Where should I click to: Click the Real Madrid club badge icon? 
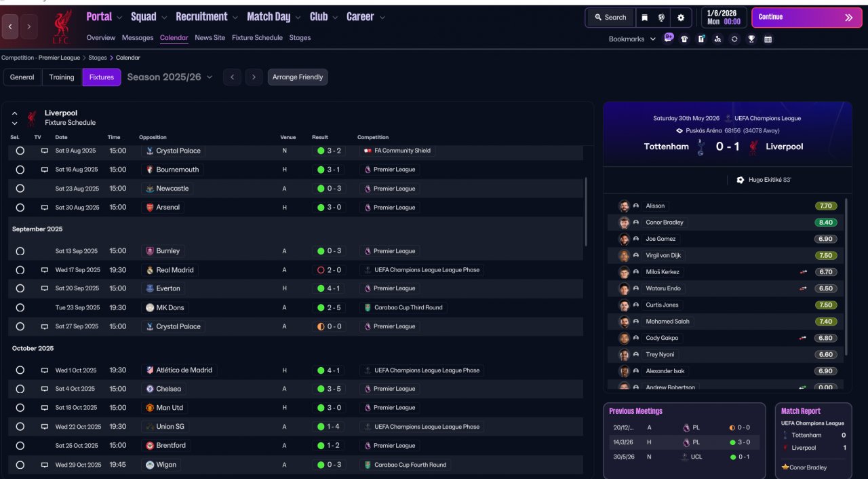tap(150, 270)
